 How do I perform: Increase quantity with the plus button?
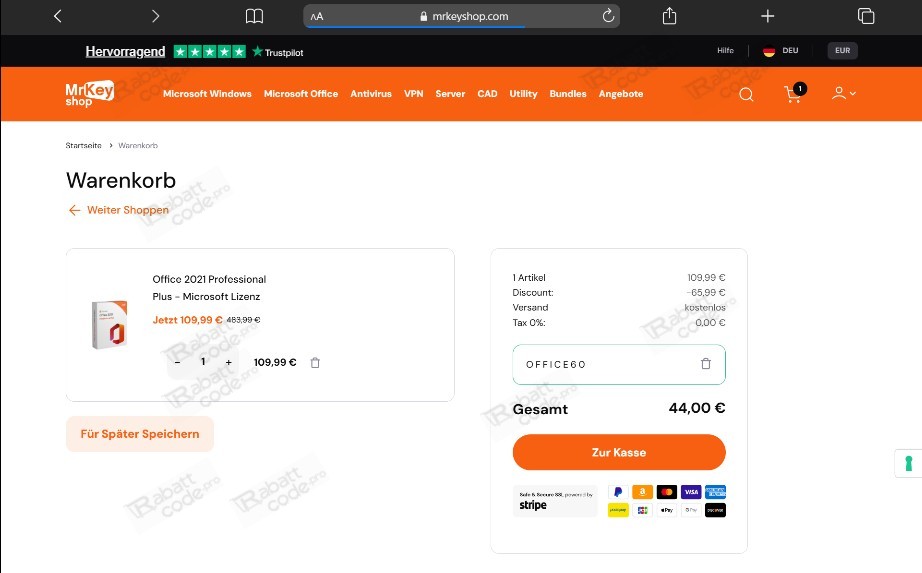click(x=229, y=362)
